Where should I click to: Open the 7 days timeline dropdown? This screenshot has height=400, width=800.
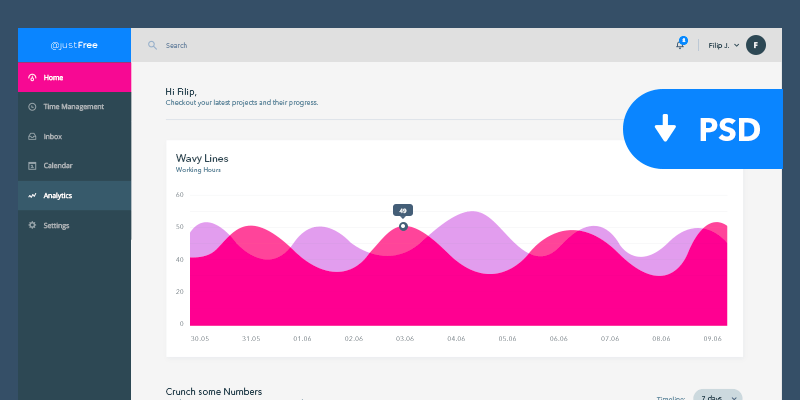click(x=717, y=395)
